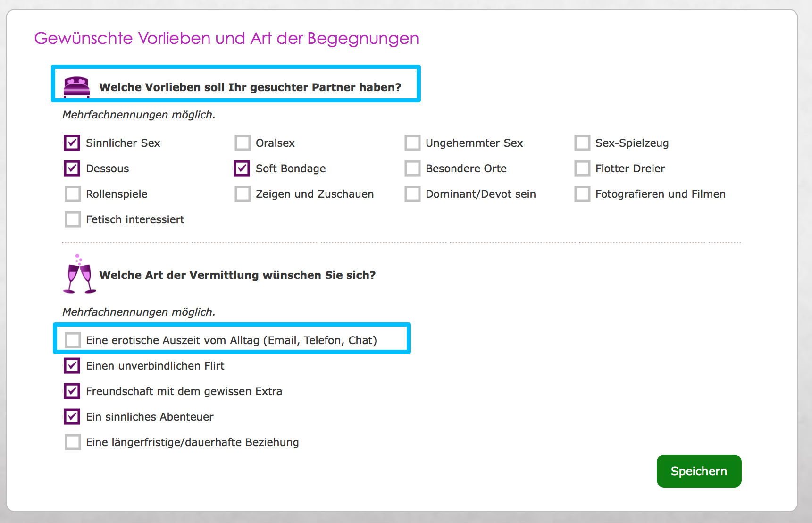Click the purple bed icon
This screenshot has height=523, width=812.
pyautogui.click(x=76, y=87)
